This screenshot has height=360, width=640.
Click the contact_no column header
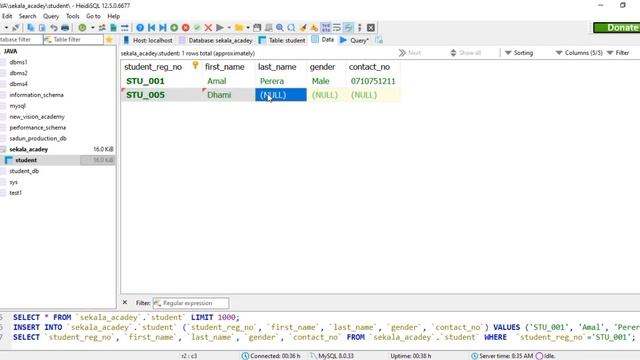tap(373, 67)
